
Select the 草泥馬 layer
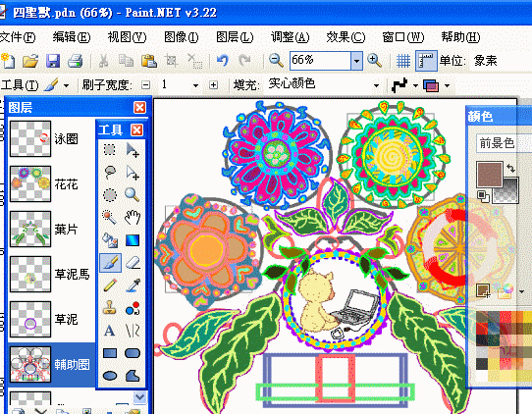tap(51, 274)
